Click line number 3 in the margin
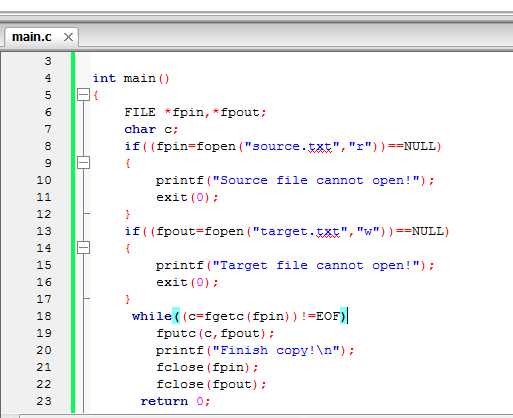 [x=48, y=61]
